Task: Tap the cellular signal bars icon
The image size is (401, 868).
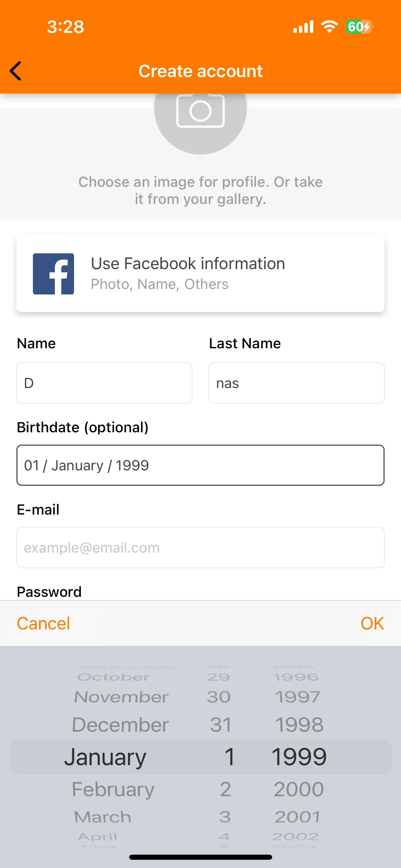Action: 303,27
